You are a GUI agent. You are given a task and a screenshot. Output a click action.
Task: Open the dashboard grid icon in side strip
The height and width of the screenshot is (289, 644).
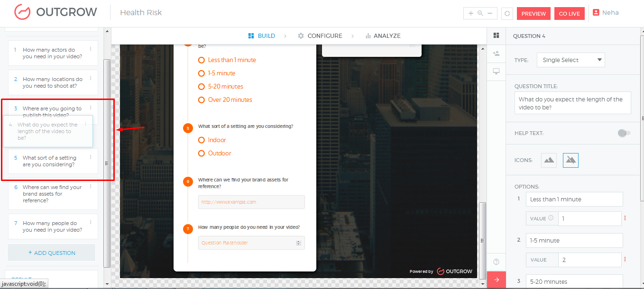[x=497, y=36]
